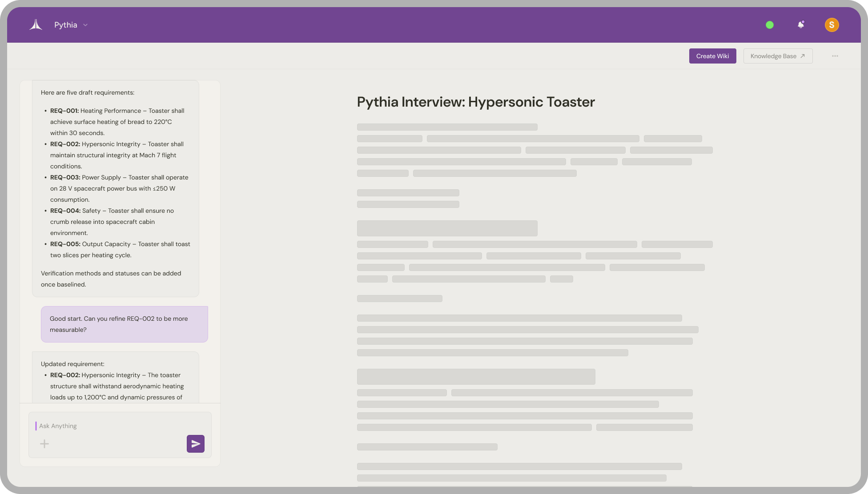Click the green status indicator dot
This screenshot has height=494, width=868.
770,25
